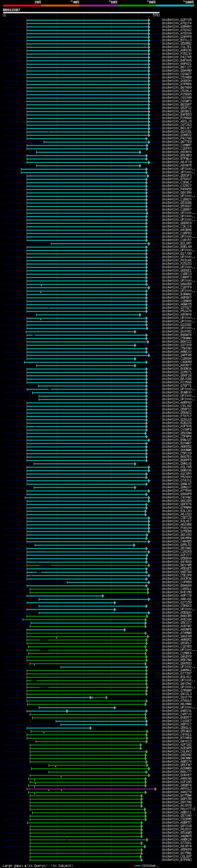
Task: Click the orange ~40% legend color segment
Action: click(x=60, y=6)
